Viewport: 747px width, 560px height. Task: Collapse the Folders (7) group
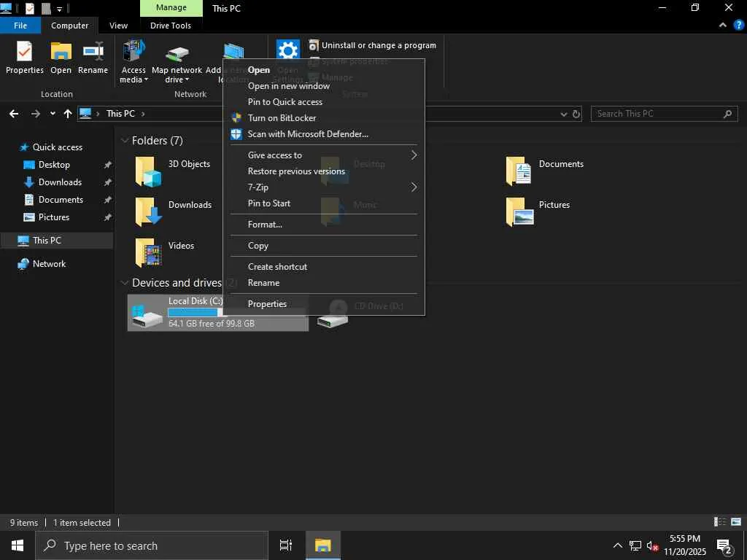(x=125, y=141)
